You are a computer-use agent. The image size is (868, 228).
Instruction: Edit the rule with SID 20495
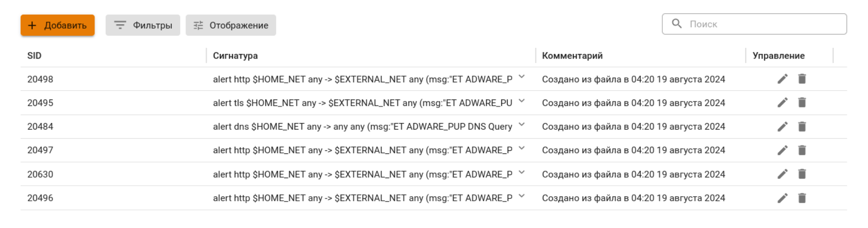click(782, 102)
